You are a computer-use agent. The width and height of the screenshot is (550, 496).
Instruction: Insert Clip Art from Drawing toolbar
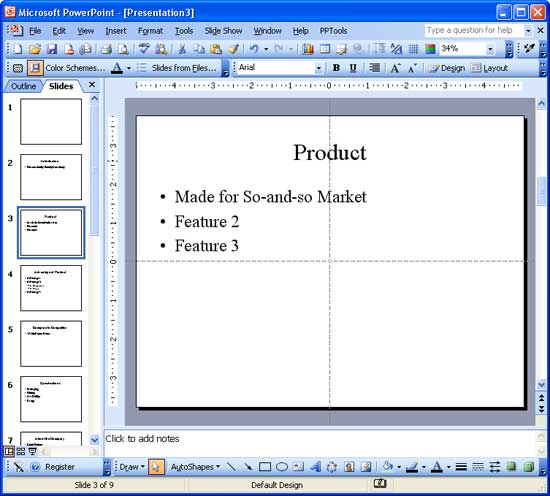349,467
